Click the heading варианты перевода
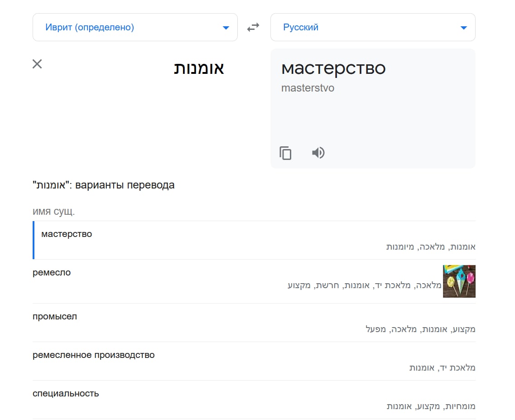 [125, 185]
